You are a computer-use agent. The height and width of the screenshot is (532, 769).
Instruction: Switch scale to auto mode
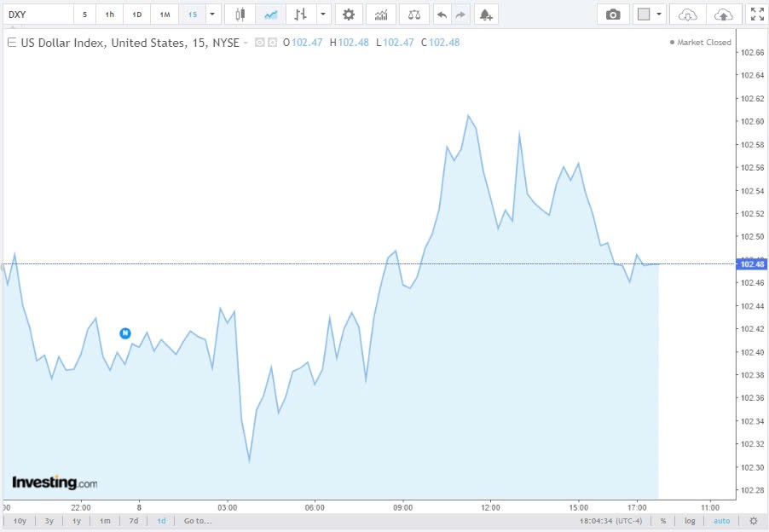point(721,520)
